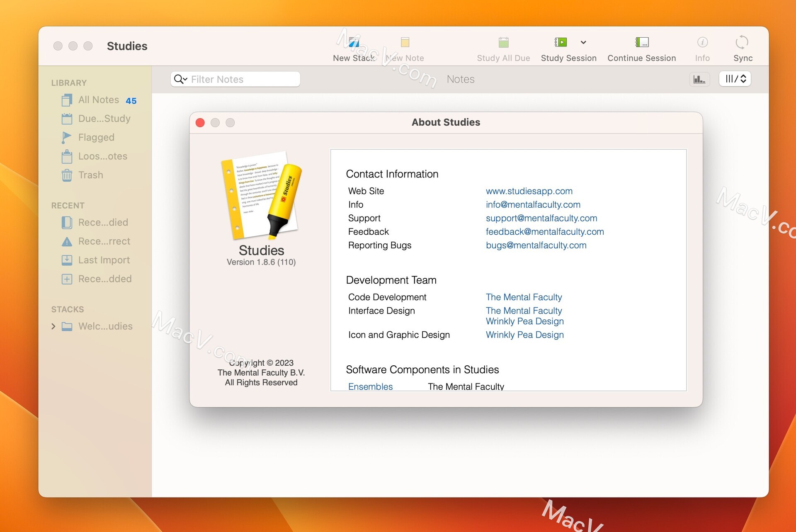Click the Contact Information heading
796x532 pixels.
(392, 174)
